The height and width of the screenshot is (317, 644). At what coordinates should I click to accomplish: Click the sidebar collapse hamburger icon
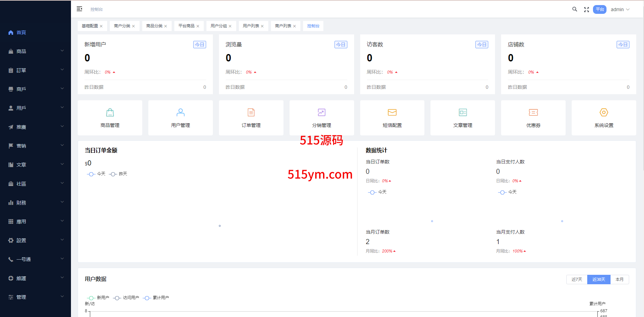point(79,9)
